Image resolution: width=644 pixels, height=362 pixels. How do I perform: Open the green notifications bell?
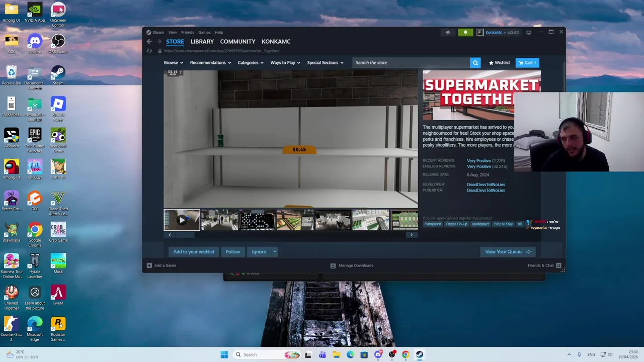coord(465,32)
